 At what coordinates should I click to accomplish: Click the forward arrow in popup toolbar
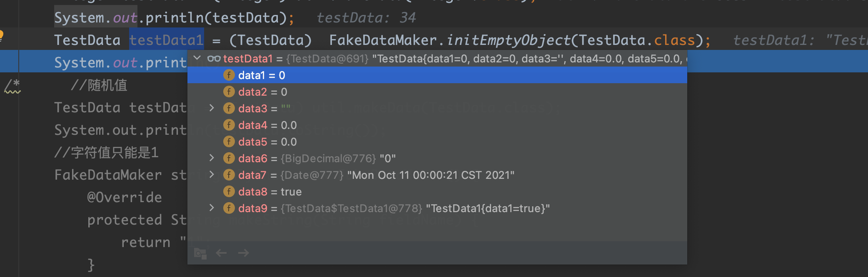[244, 253]
